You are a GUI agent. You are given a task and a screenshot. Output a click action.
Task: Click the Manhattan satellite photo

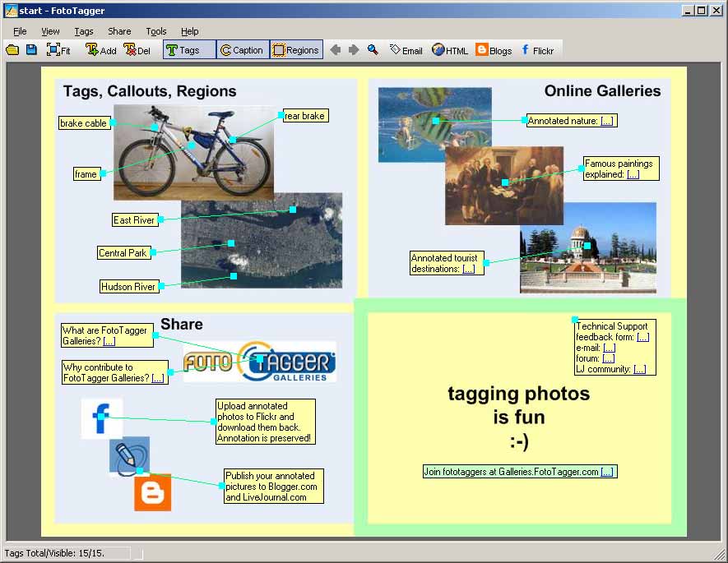[x=262, y=241]
